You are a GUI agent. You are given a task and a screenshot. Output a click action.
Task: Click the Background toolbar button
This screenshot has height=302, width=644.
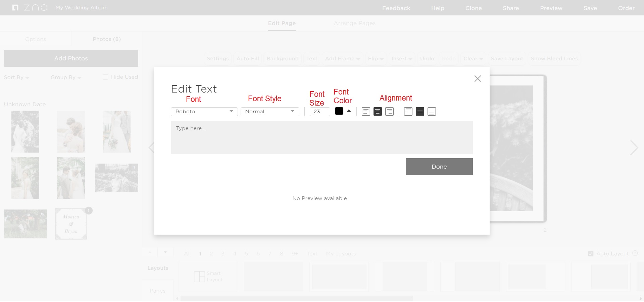pos(283,59)
